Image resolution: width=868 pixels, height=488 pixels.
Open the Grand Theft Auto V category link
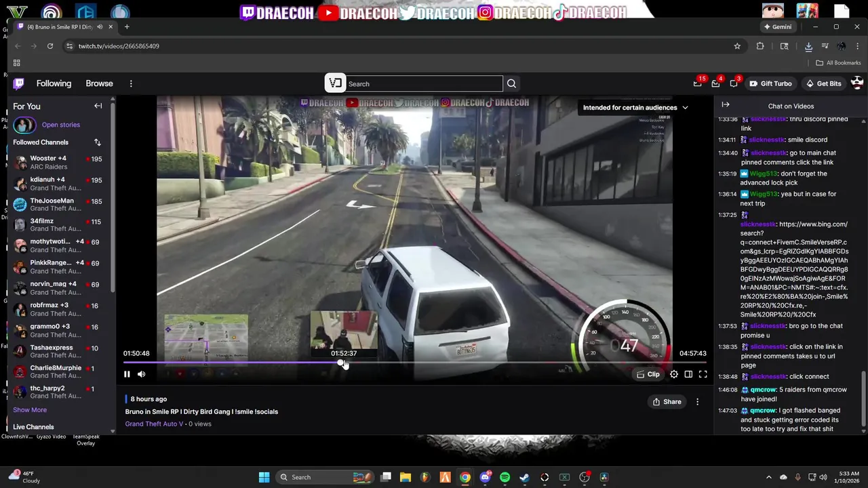154,424
